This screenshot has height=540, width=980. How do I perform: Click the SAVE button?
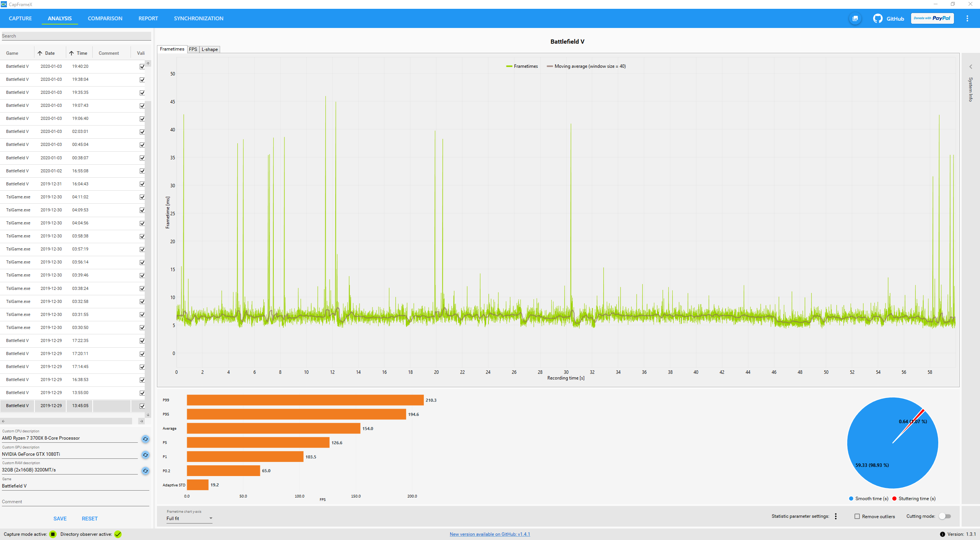pos(60,519)
